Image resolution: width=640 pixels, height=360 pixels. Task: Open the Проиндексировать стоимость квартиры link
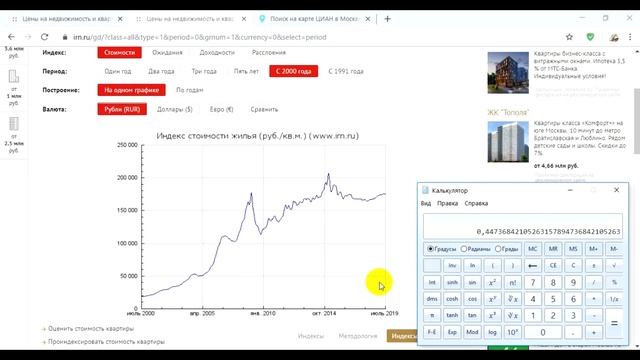[106, 342]
